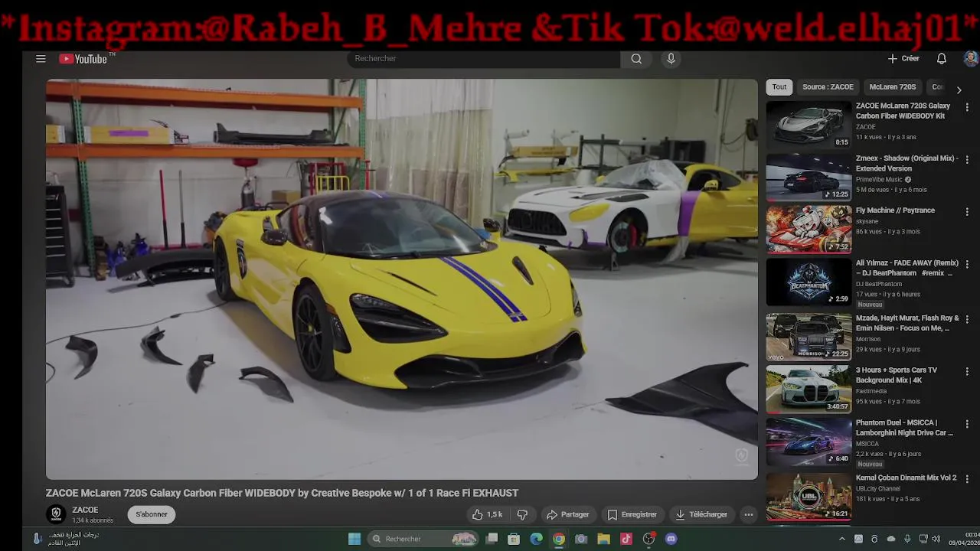
Task: Show hidden system tray icons
Action: click(842, 539)
